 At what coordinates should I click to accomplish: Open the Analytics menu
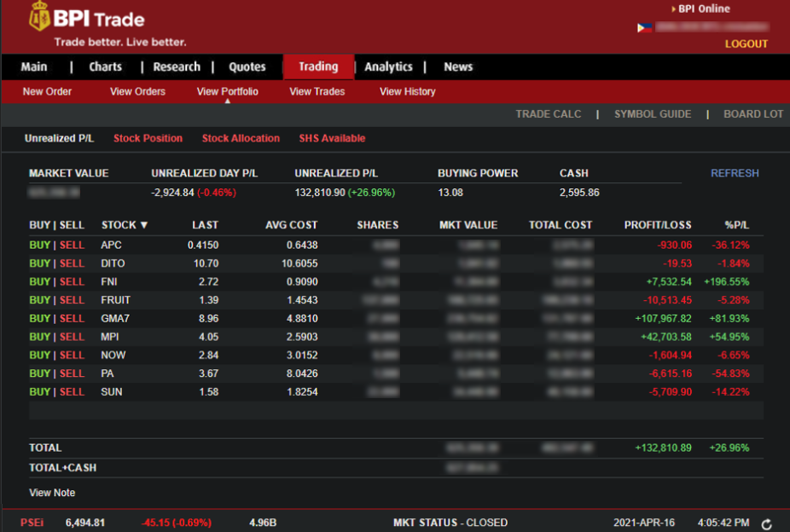coord(388,67)
